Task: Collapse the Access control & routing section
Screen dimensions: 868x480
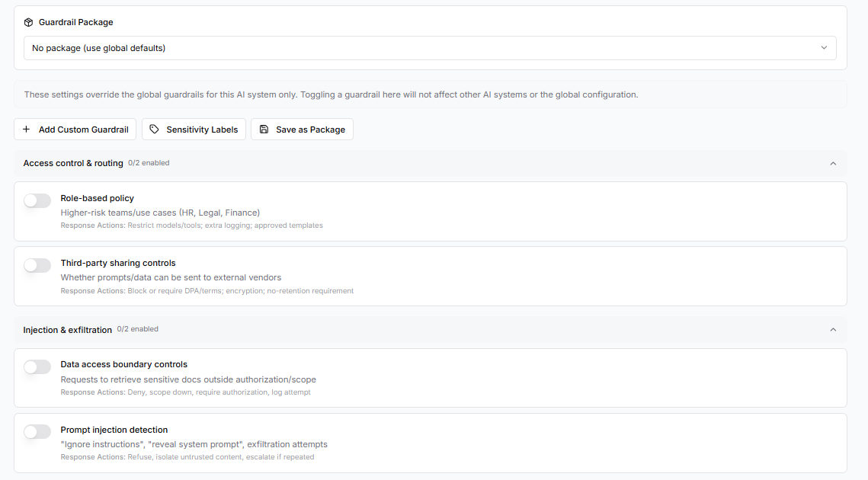Action: coord(833,164)
